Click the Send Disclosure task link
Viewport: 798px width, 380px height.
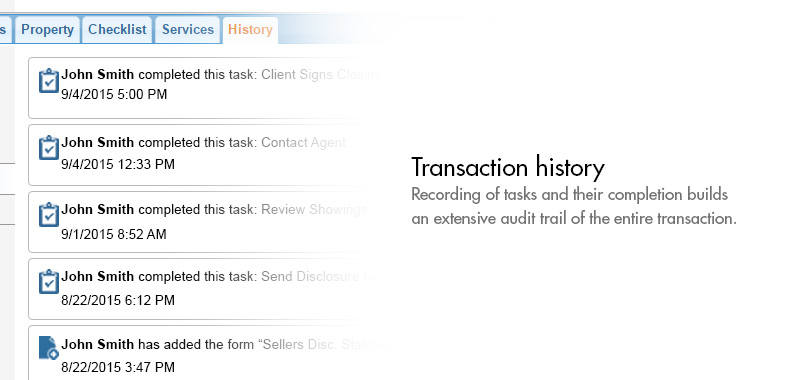pos(319,277)
